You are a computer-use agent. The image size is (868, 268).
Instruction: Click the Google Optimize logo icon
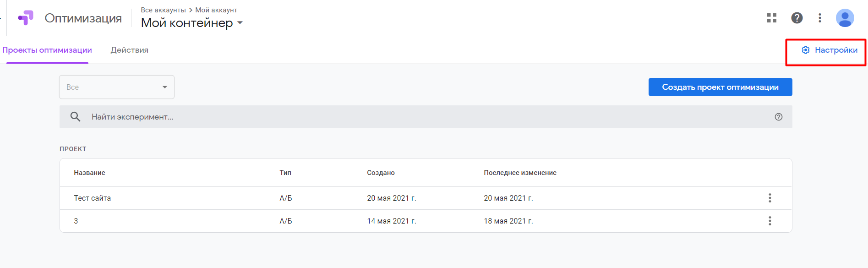pyautogui.click(x=26, y=18)
